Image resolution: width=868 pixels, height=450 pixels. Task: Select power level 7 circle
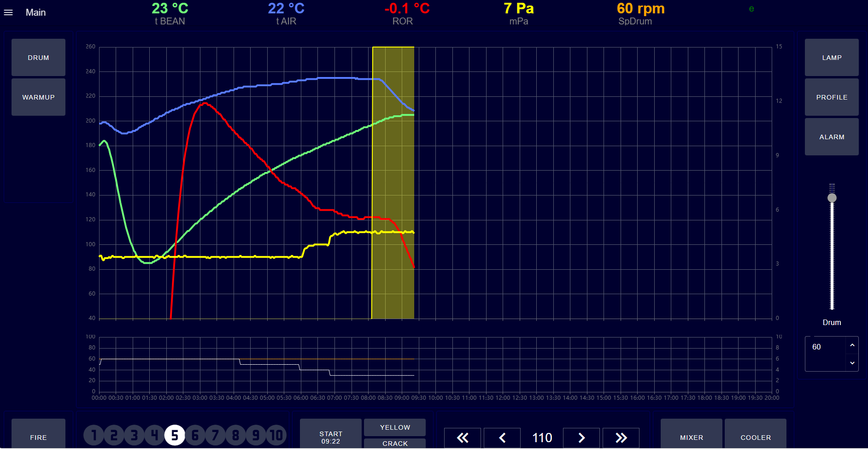click(215, 435)
